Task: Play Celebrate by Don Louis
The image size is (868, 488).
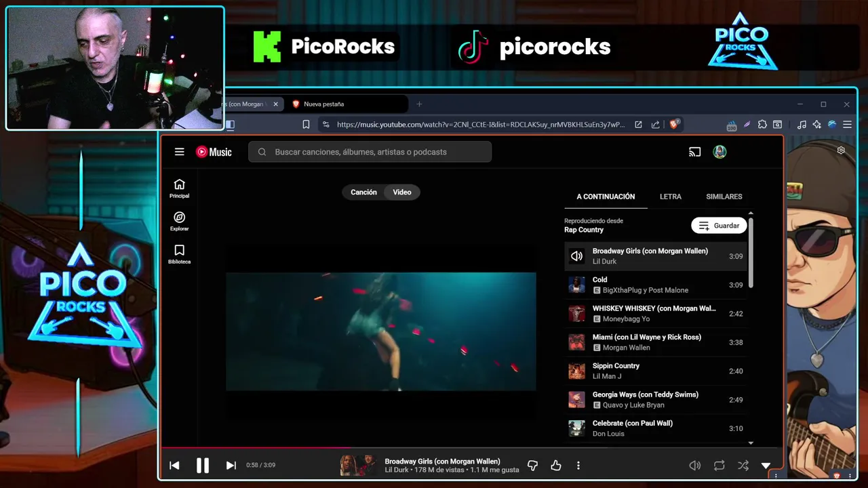Action: 655,428
